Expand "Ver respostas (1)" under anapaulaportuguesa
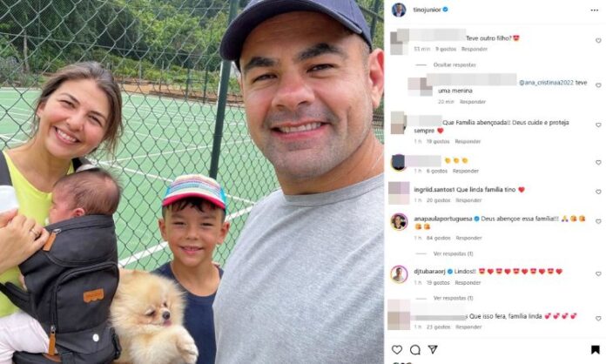The width and height of the screenshot is (606, 364). click(454, 254)
